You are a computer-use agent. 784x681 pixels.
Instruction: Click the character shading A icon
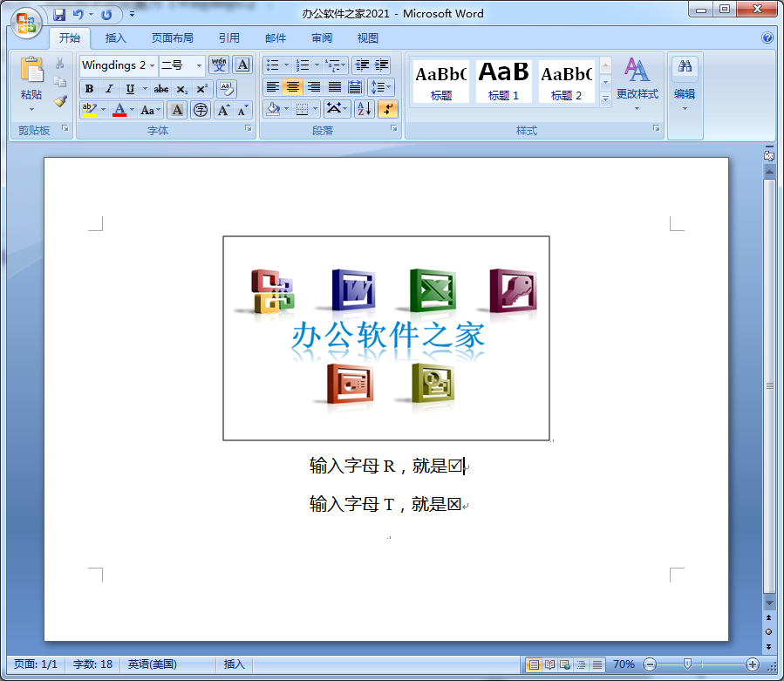pyautogui.click(x=177, y=110)
